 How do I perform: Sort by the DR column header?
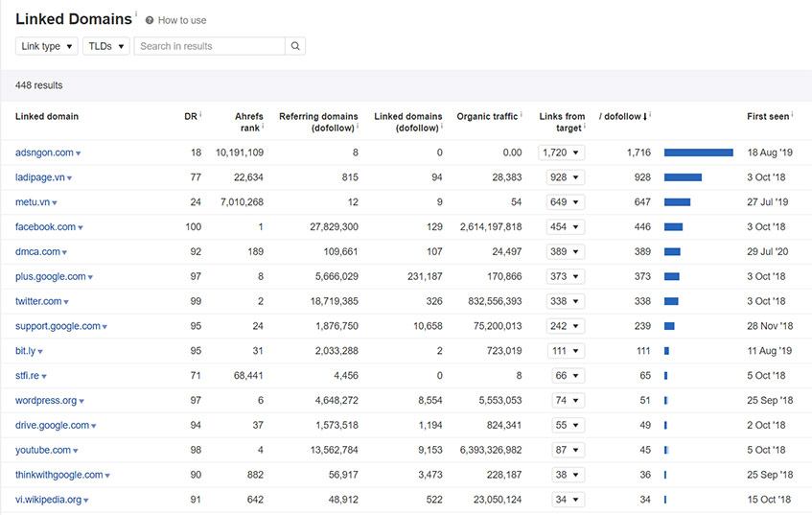191,117
